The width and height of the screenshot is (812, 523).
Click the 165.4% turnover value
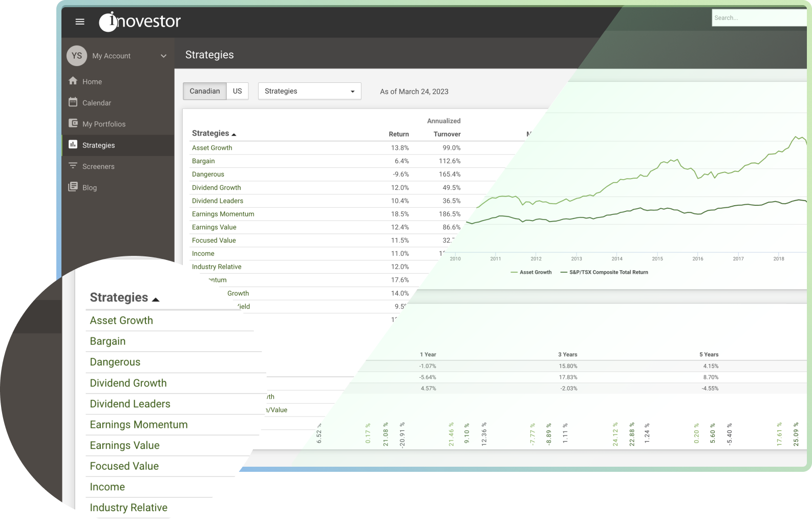pyautogui.click(x=450, y=175)
